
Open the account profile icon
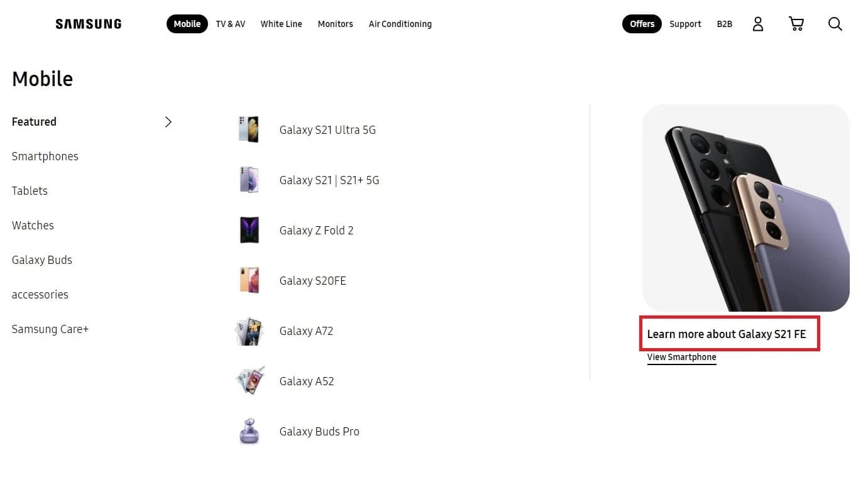tap(757, 23)
